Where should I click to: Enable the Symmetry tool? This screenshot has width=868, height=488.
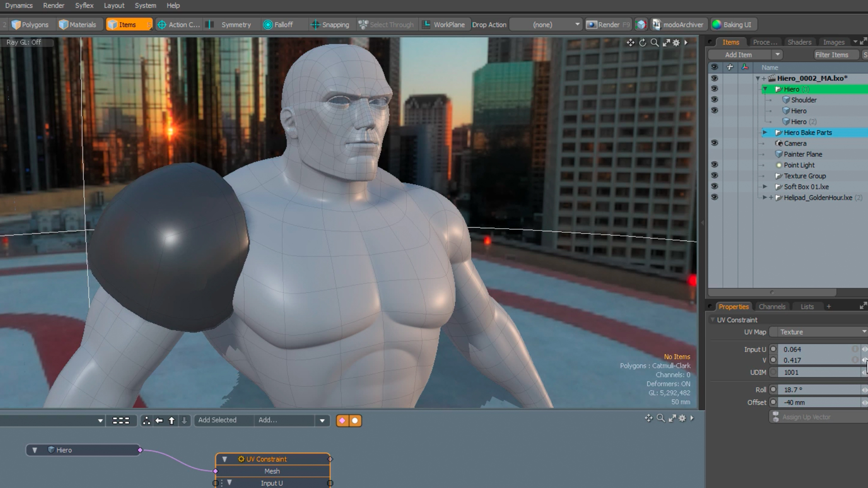pos(230,24)
